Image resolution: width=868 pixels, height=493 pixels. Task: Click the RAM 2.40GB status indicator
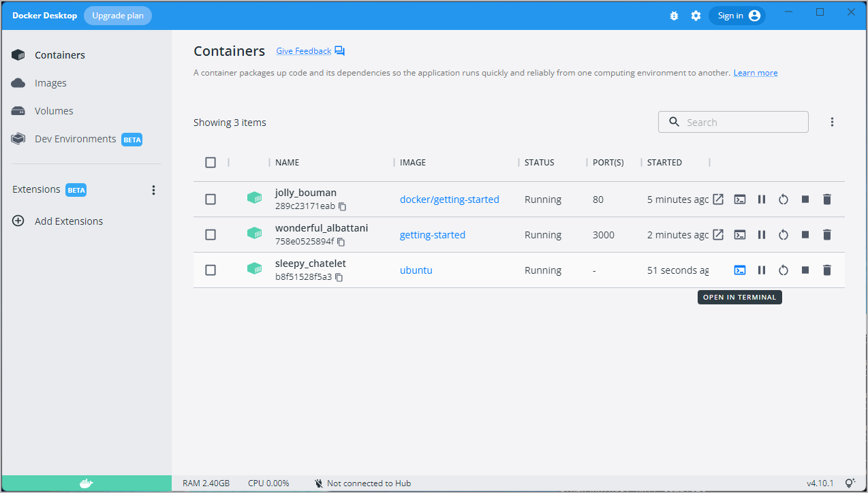point(206,483)
